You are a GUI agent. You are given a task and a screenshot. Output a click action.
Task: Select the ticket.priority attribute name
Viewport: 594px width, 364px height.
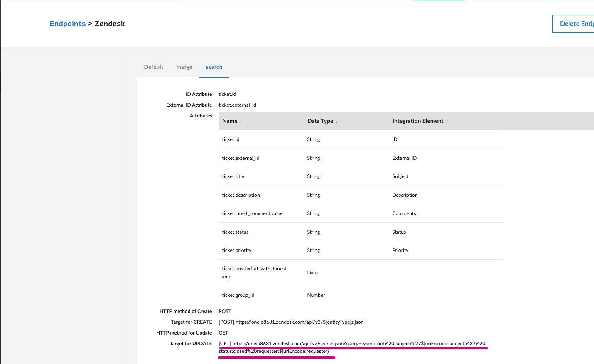click(237, 250)
